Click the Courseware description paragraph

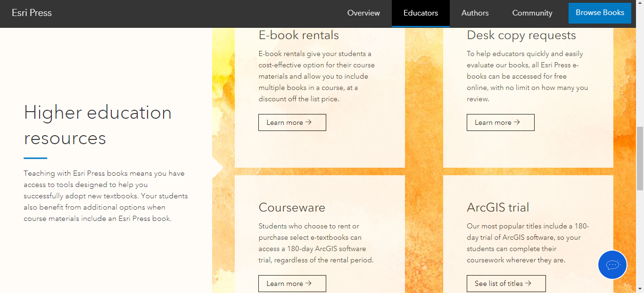pos(316,243)
